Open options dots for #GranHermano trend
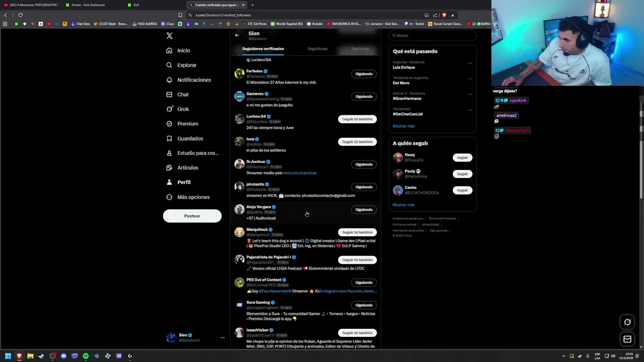The image size is (644, 362). [470, 95]
